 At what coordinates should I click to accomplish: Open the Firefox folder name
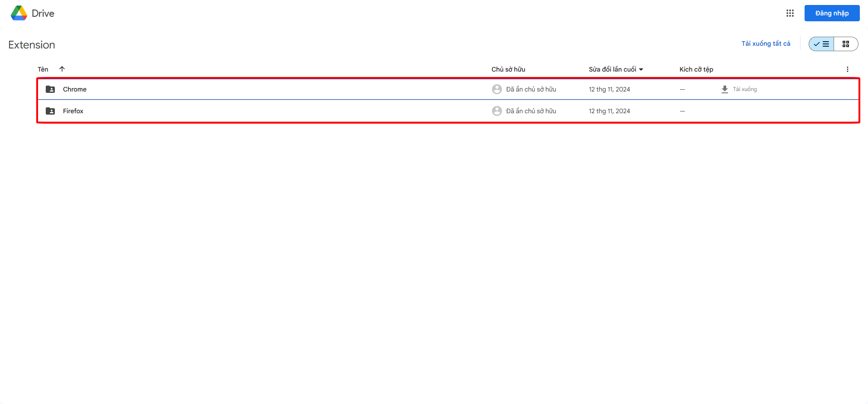pyautogui.click(x=73, y=111)
